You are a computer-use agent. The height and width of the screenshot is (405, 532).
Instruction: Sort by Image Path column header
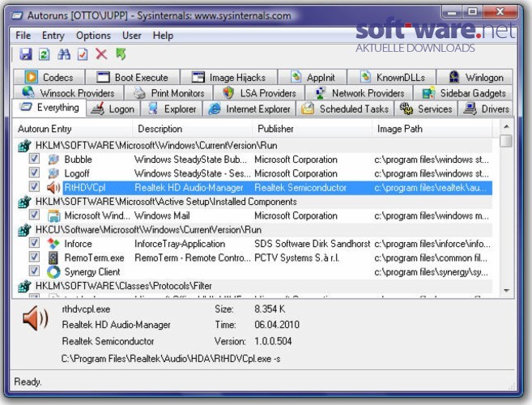pyautogui.click(x=432, y=129)
